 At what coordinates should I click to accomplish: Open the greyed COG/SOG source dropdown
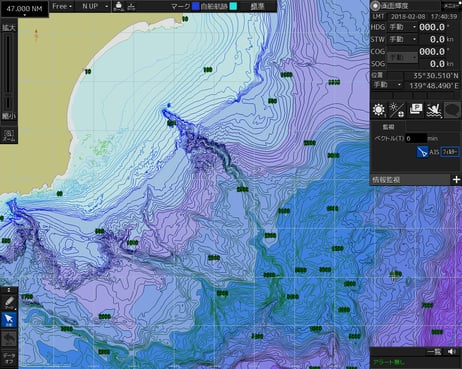(x=402, y=58)
